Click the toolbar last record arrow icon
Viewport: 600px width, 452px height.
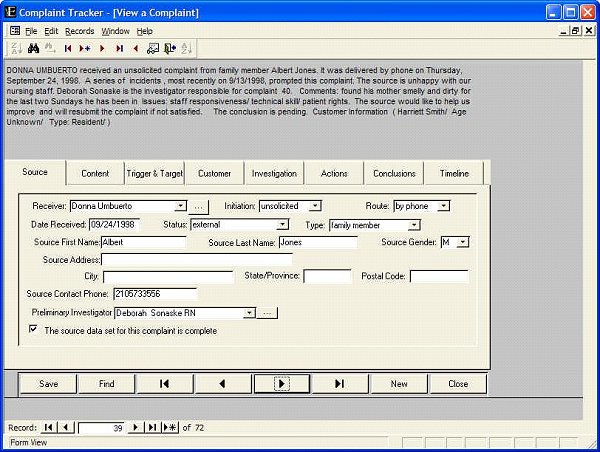[119, 47]
